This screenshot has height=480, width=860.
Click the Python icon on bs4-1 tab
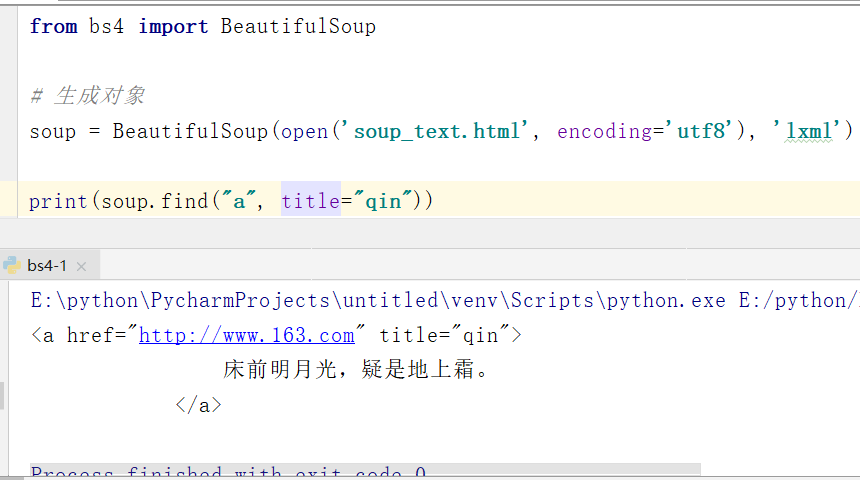12,266
